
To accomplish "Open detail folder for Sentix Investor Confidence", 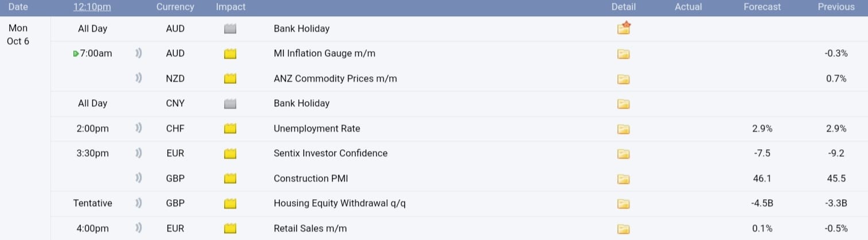I will coord(624,154).
